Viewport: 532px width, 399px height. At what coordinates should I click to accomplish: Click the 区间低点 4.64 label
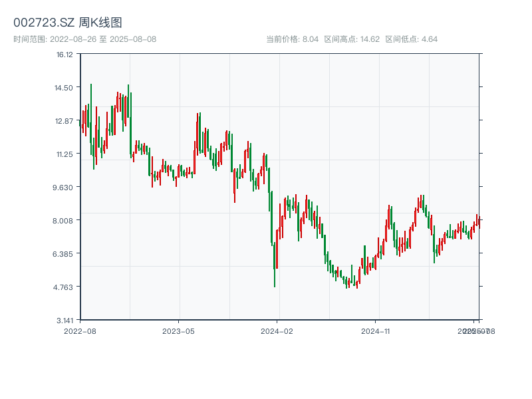412,39
